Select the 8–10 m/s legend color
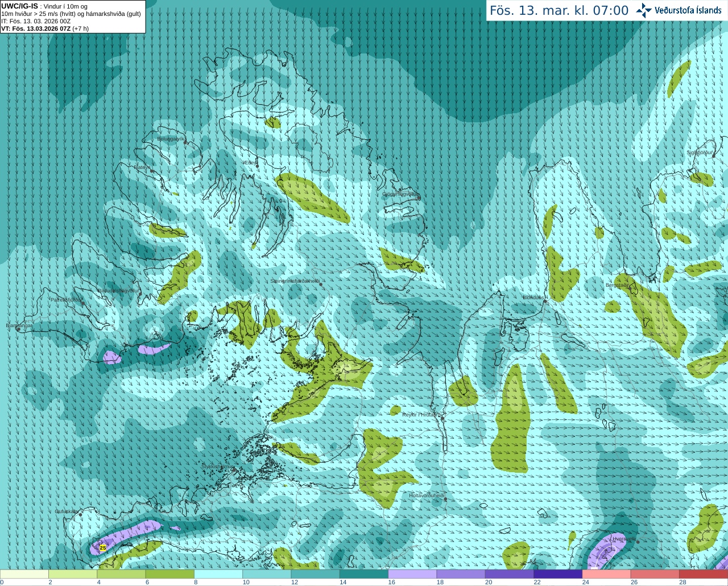Image resolution: width=728 pixels, height=586 pixels. coord(218,574)
